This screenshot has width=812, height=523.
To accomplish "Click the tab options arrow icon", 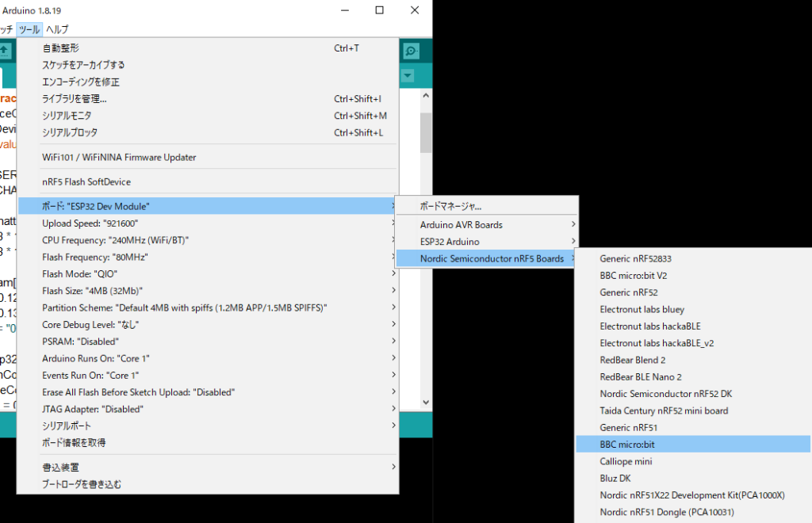I will tap(408, 75).
